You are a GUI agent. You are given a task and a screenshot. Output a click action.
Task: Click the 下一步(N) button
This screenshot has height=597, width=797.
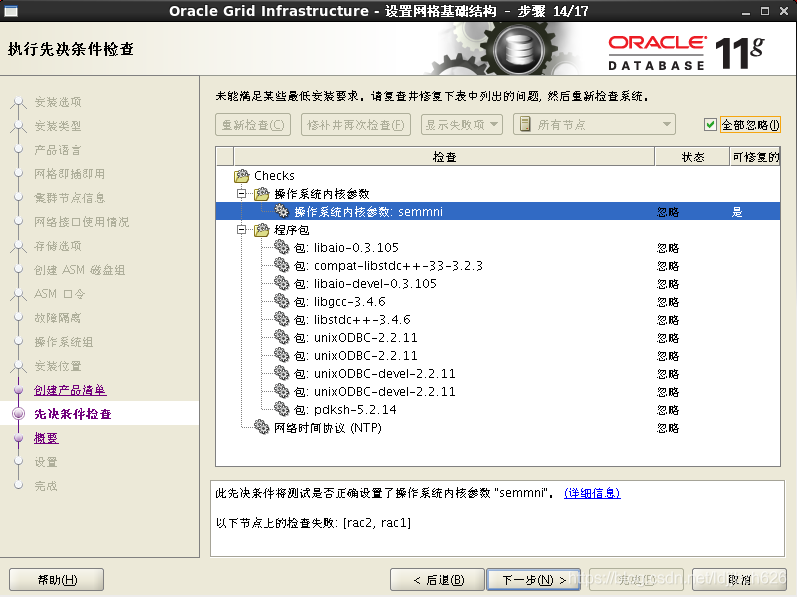click(x=534, y=580)
